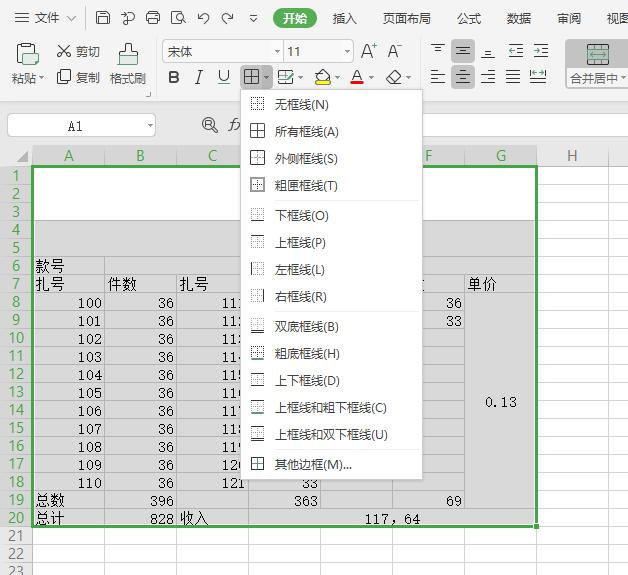628x575 pixels.
Task: Click distributed alignment icon
Action: click(x=538, y=76)
